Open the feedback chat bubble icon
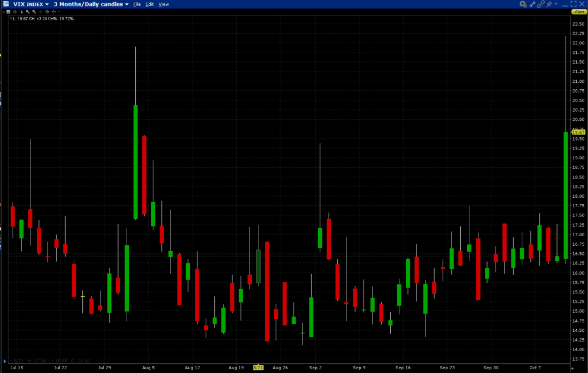 (x=523, y=4)
